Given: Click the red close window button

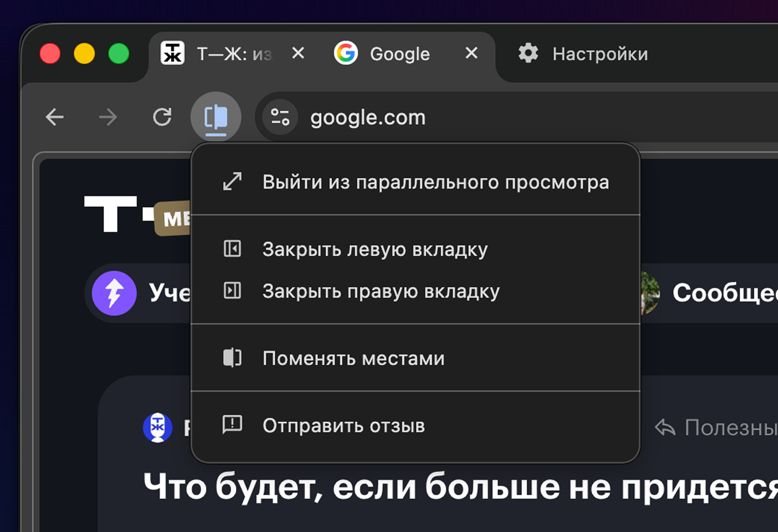Looking at the screenshot, I should (50, 53).
